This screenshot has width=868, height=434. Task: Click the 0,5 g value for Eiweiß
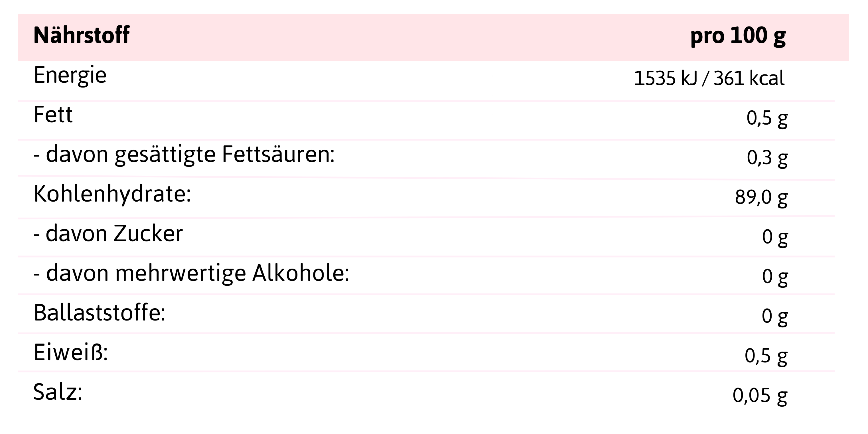766,356
